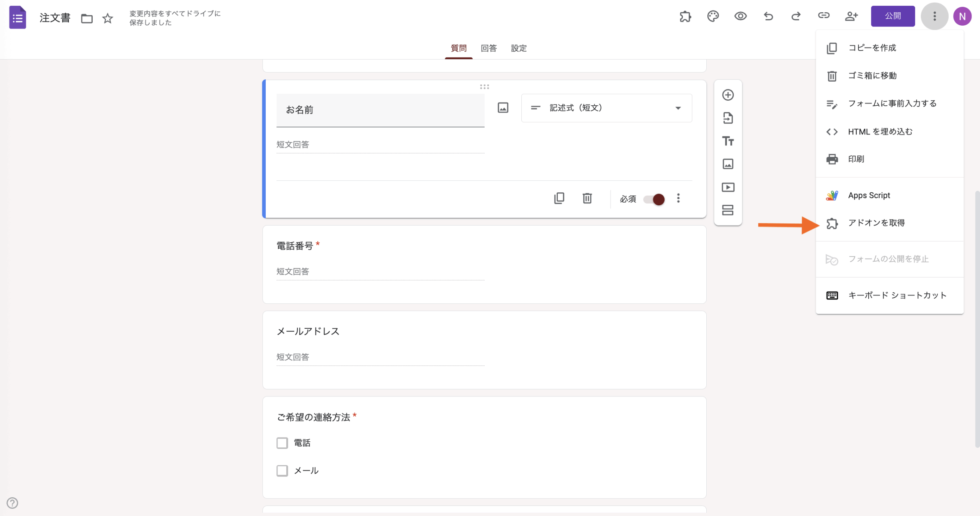This screenshot has width=980, height=516.
Task: Toggle the 必須 required switch
Action: [x=654, y=199]
